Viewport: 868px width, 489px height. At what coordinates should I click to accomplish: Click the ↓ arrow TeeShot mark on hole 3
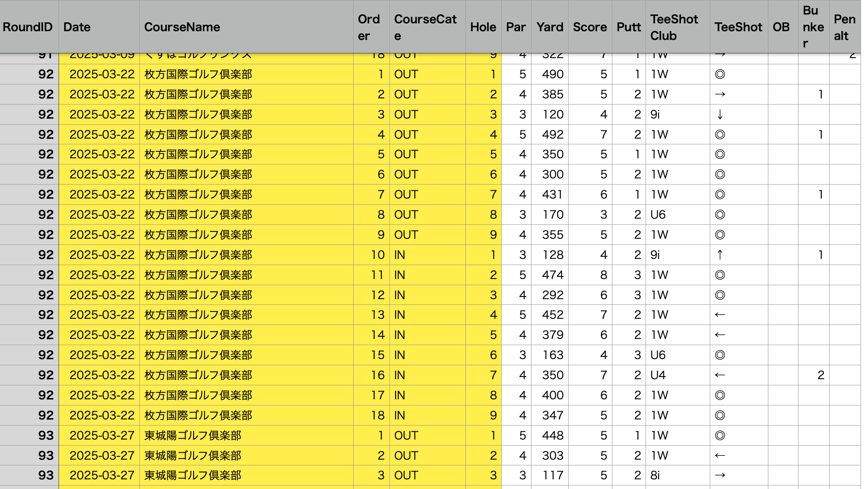(x=720, y=114)
